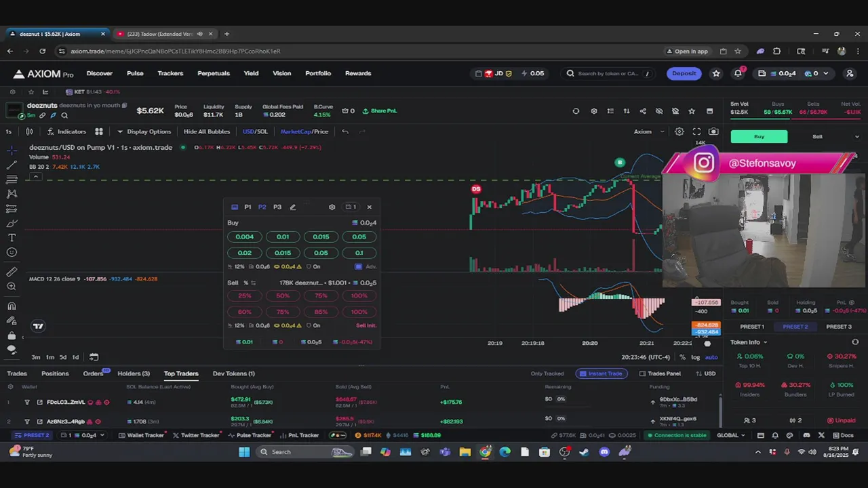868x488 pixels.
Task: Select the ruler measure tool
Action: [x=12, y=272]
